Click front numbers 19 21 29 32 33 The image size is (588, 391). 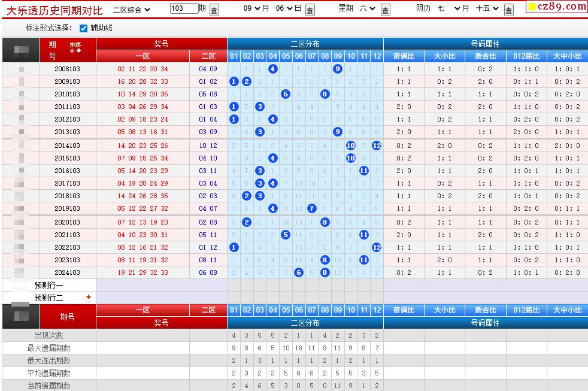click(143, 272)
